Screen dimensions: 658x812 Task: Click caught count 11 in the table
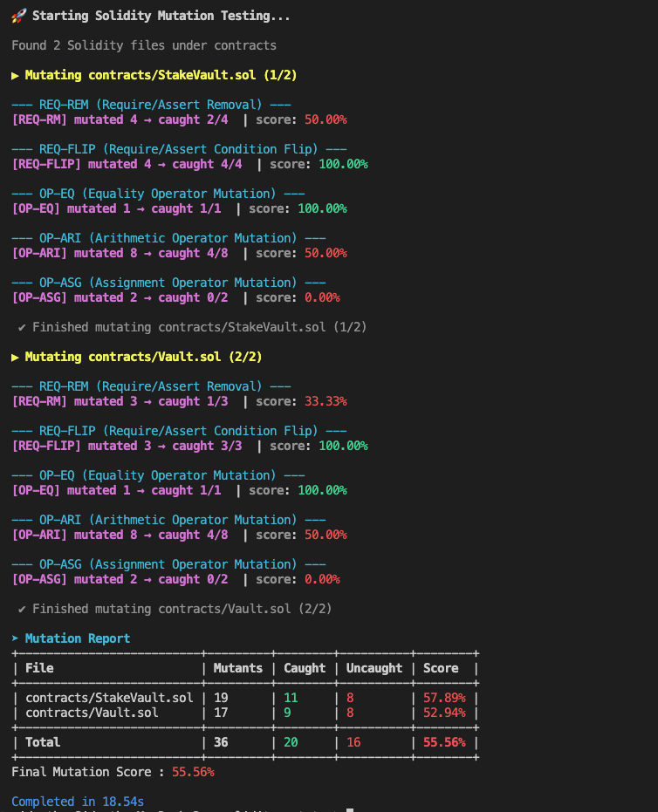click(x=291, y=698)
